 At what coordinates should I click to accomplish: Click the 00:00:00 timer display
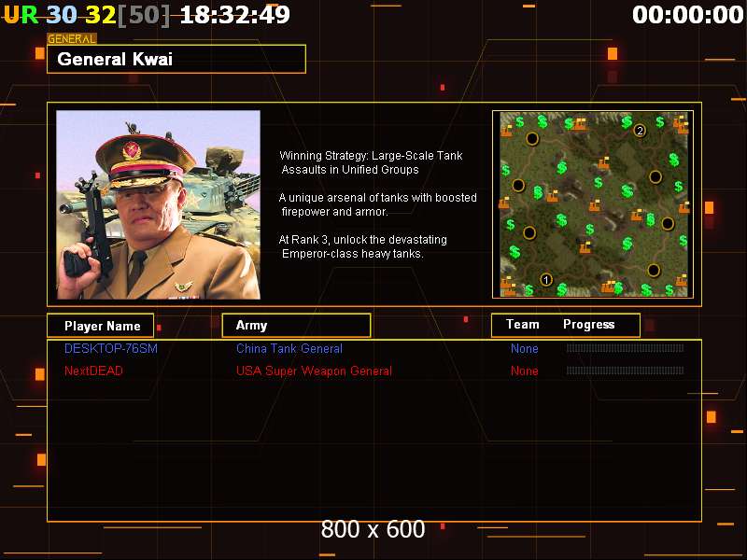pos(687,15)
